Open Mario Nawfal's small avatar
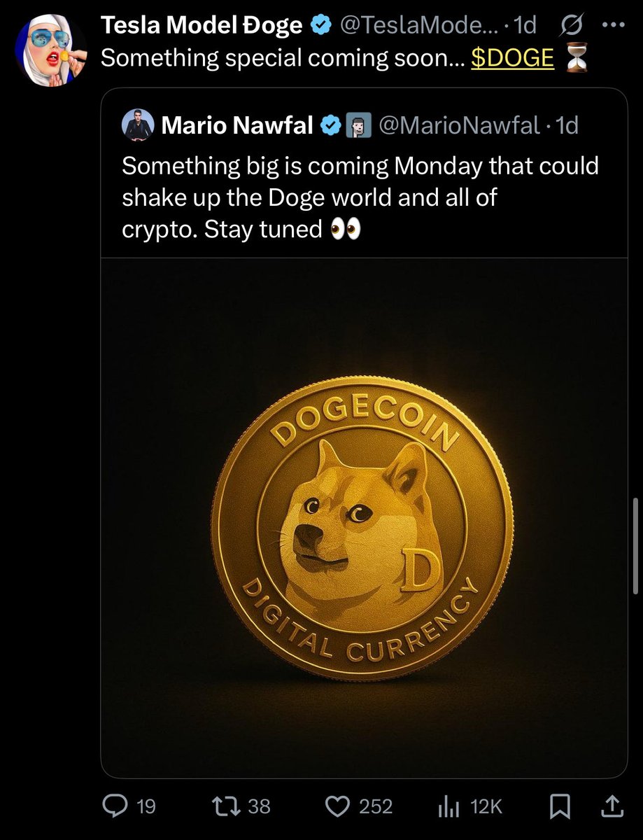The width and height of the screenshot is (643, 840). click(138, 126)
